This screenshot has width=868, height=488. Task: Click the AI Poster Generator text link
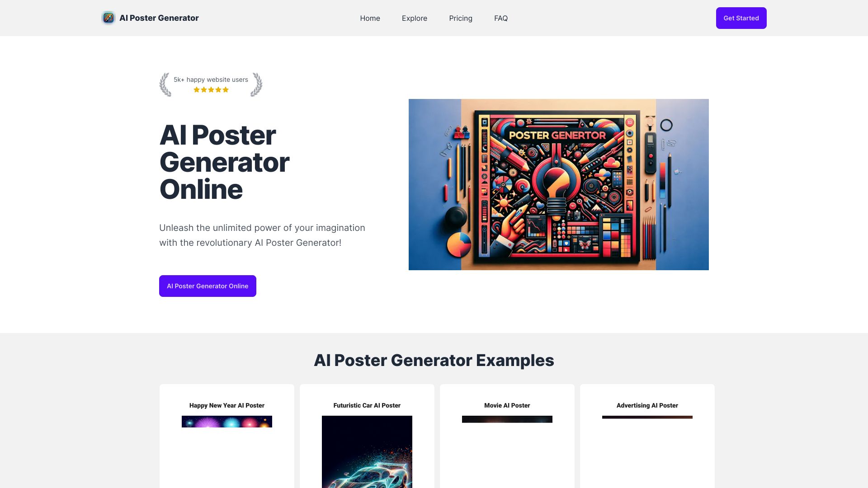(x=159, y=18)
